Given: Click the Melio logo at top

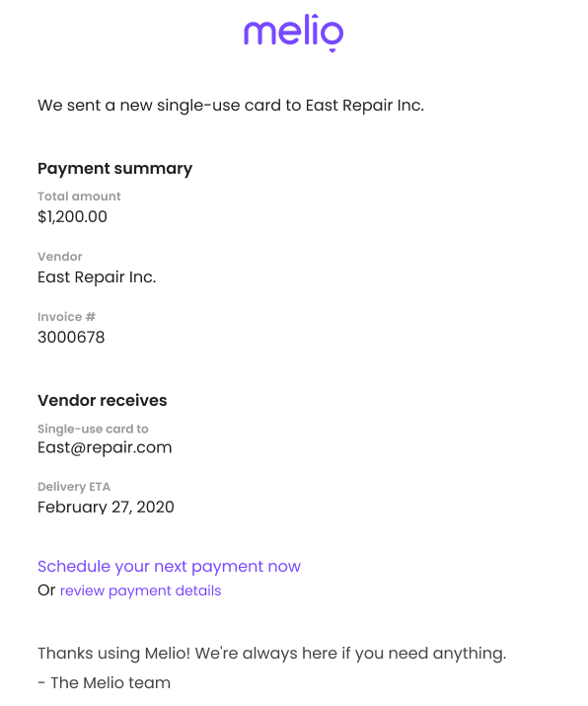Looking at the screenshot, I should click(294, 33).
